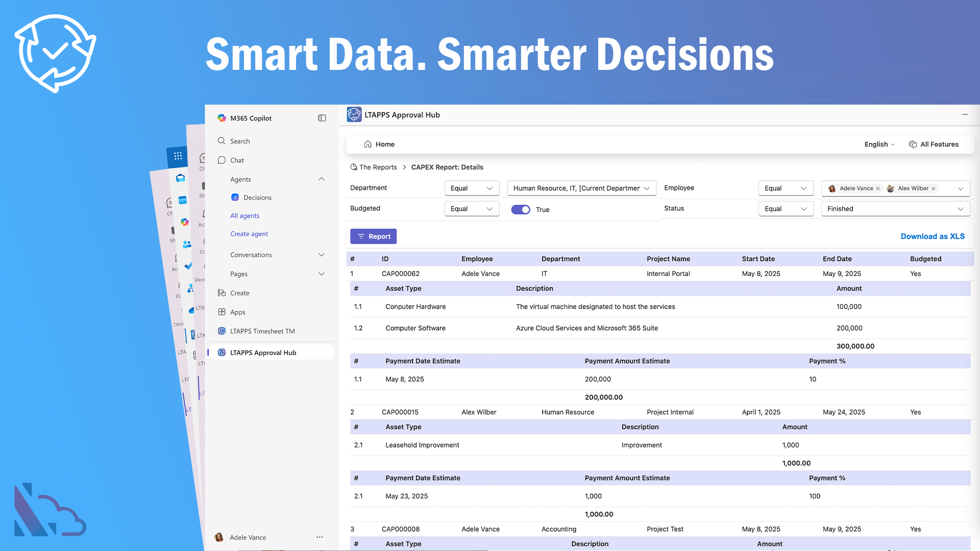Click the Create icon in sidebar

[x=222, y=293]
